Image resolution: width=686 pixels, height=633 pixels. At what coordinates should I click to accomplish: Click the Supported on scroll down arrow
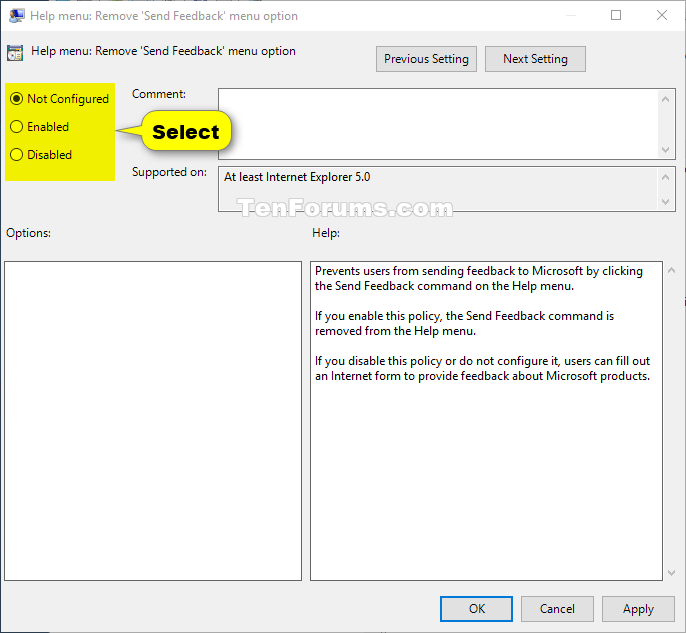pyautogui.click(x=665, y=202)
